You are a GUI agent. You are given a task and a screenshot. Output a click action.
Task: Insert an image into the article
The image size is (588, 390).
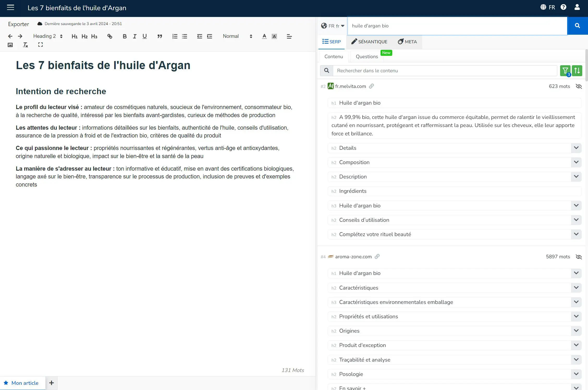point(10,45)
